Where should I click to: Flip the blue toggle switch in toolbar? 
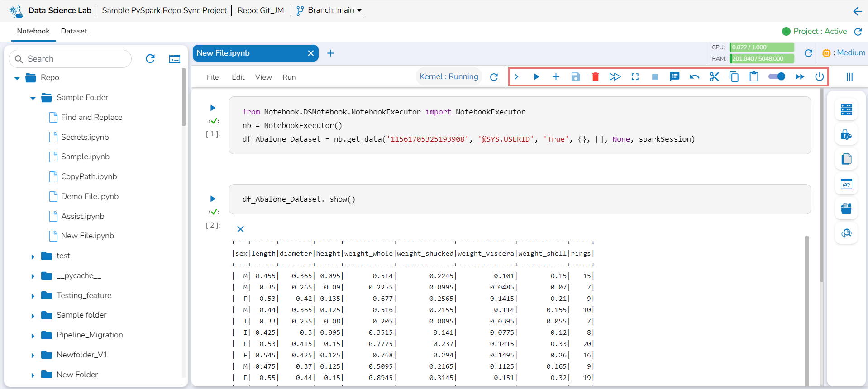(x=777, y=77)
